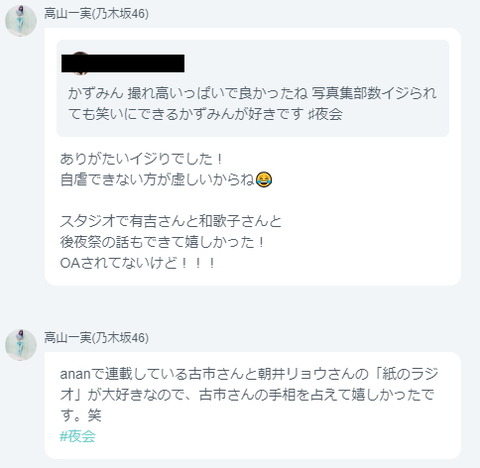Click the line 後夜祭の話もできて嬉しかった
Viewport: 480px width, 468px height.
tap(162, 242)
